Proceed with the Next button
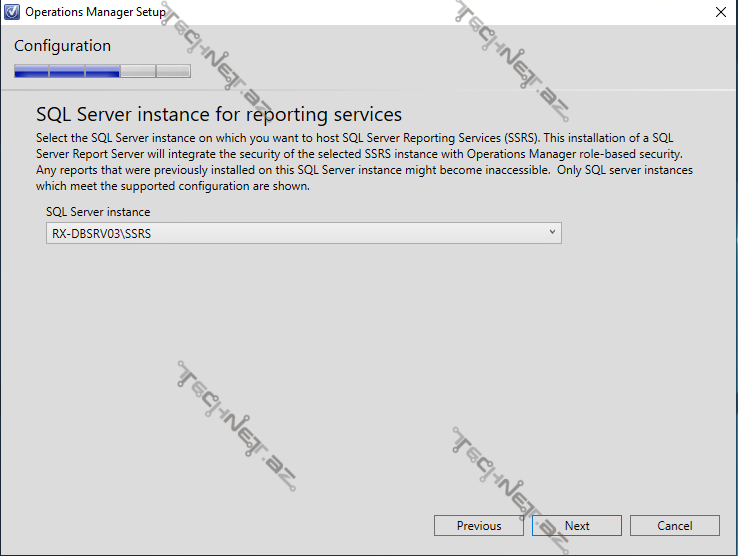The width and height of the screenshot is (738, 556). click(x=577, y=526)
